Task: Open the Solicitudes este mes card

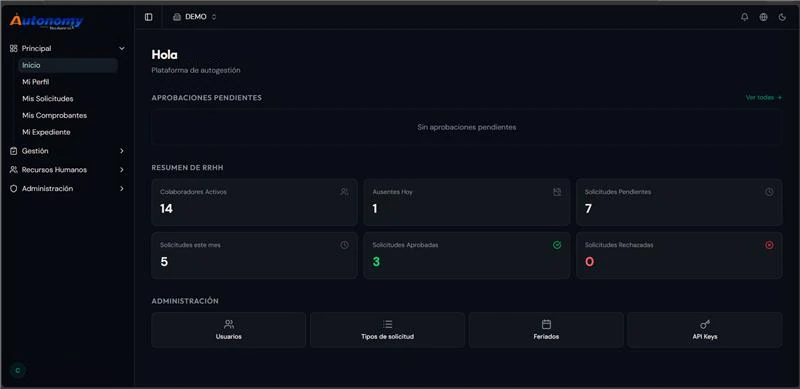Action: [x=255, y=255]
